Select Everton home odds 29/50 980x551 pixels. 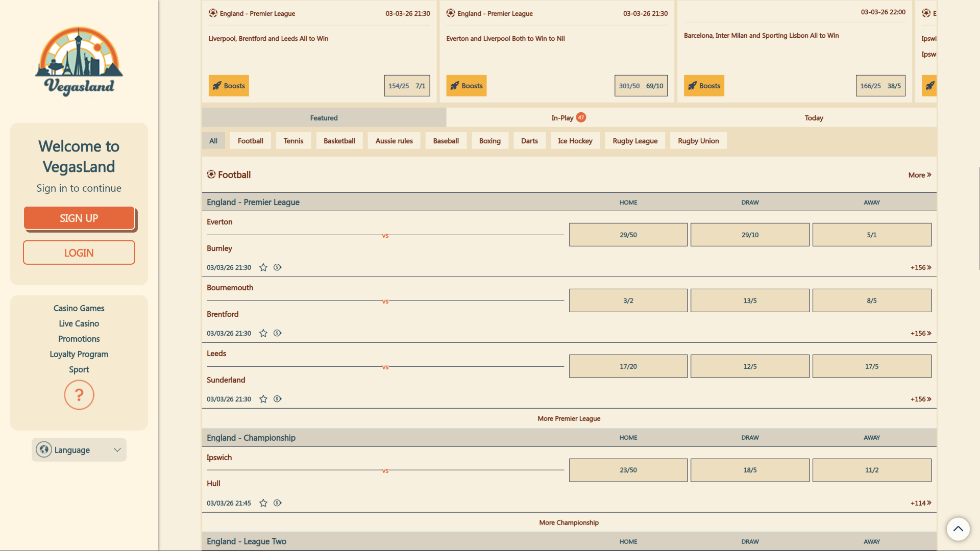click(628, 235)
